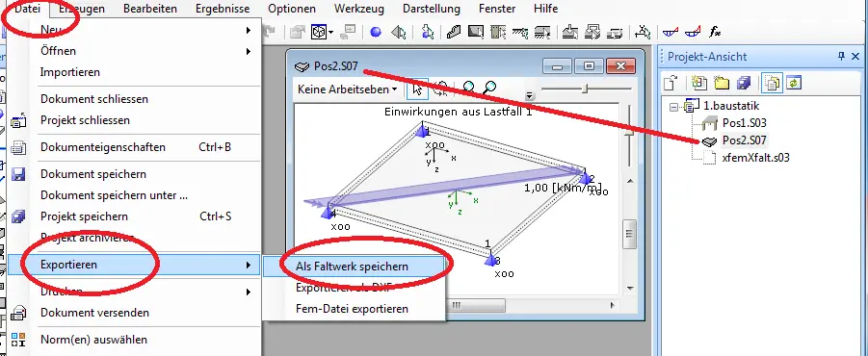Expand the Öffnen submenu arrow
The height and width of the screenshot is (356, 868).
click(x=250, y=51)
